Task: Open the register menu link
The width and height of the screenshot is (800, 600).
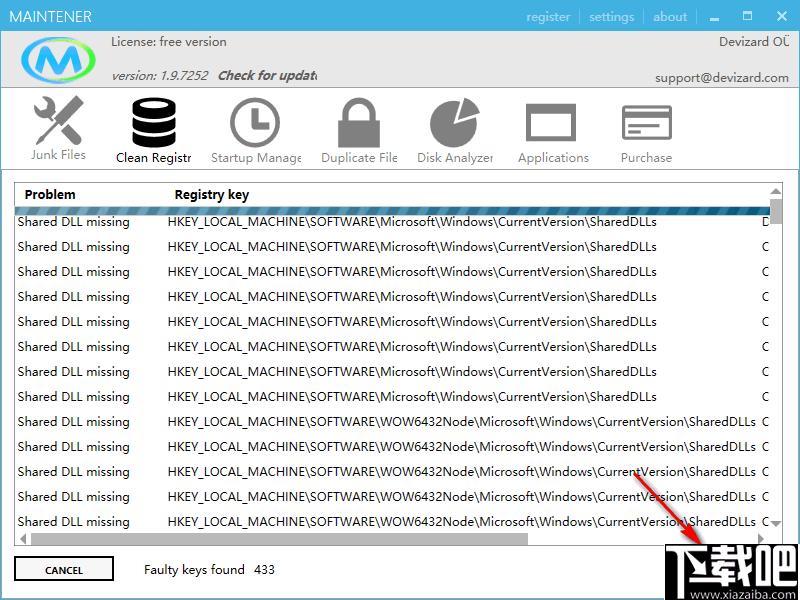Action: pos(548,17)
